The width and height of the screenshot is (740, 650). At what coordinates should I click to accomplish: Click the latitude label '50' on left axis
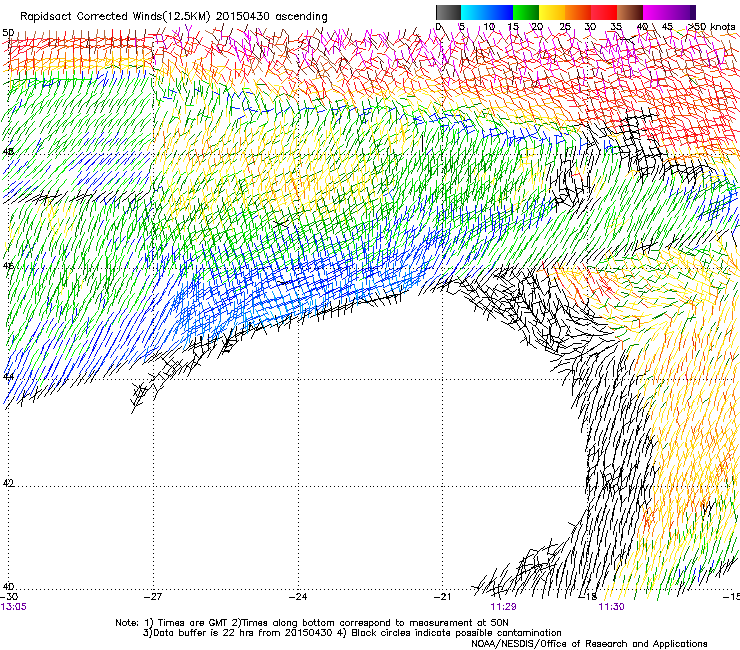[x=8, y=33]
